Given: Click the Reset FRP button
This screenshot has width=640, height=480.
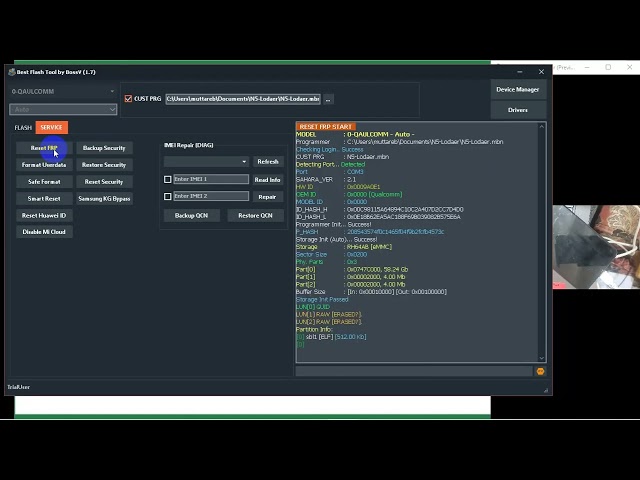Looking at the screenshot, I should 44,148.
